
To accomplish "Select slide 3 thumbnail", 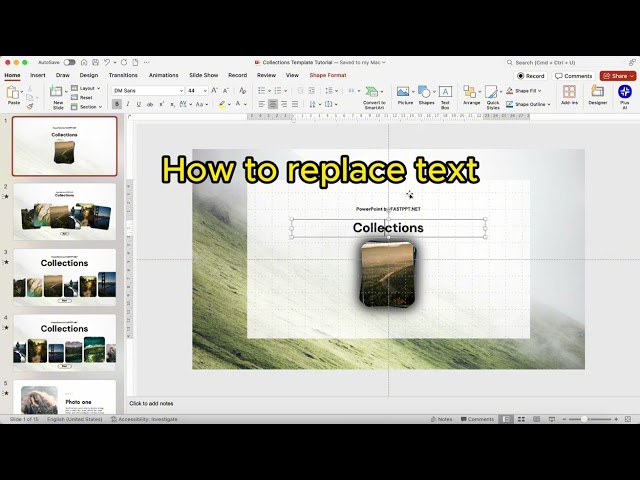I will pos(64,278).
